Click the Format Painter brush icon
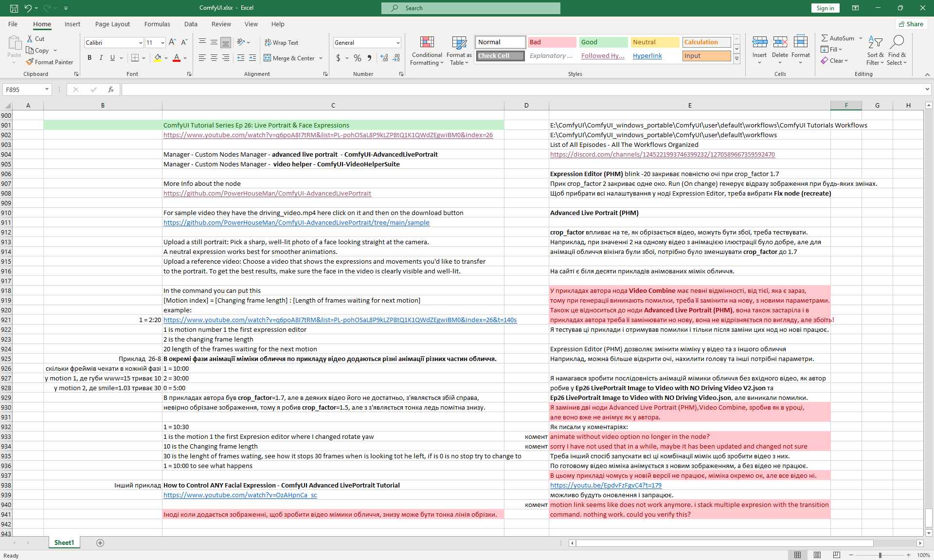The height and width of the screenshot is (560, 934). pos(30,62)
